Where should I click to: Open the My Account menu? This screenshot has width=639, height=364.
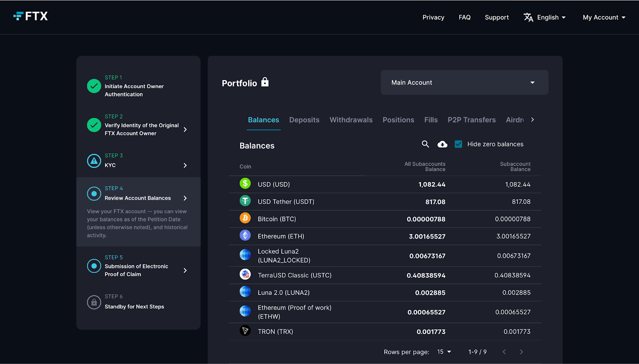pos(604,18)
